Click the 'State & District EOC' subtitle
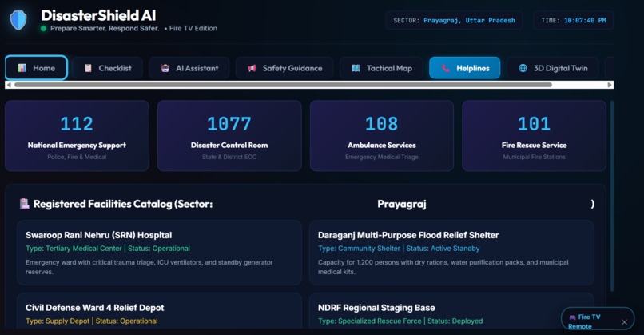Screen dimensions: 644x335 coord(229,157)
